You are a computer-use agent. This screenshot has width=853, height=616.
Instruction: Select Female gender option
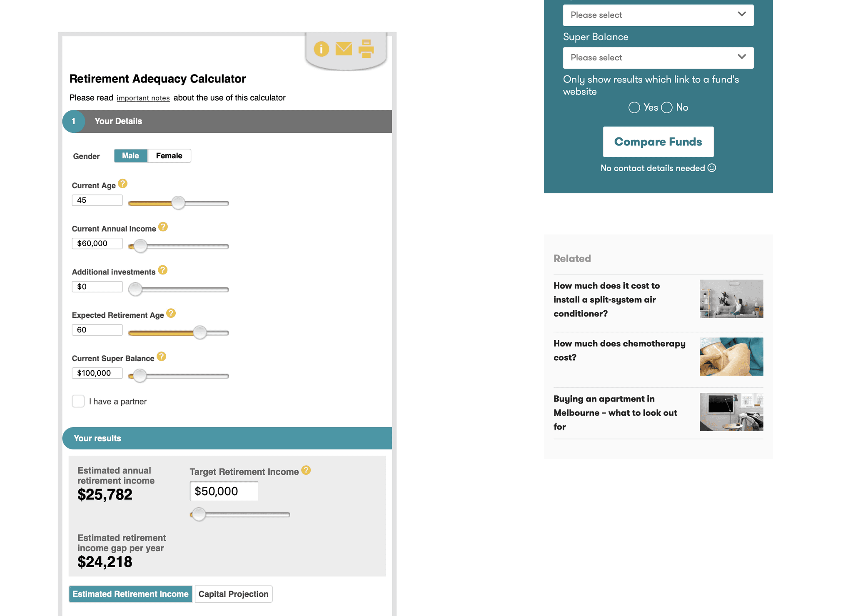tap(169, 156)
